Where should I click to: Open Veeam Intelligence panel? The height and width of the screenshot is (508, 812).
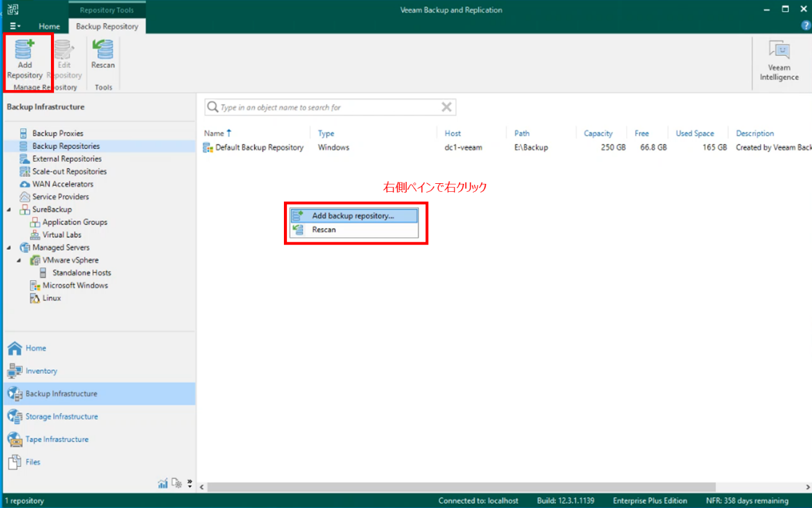point(778,60)
